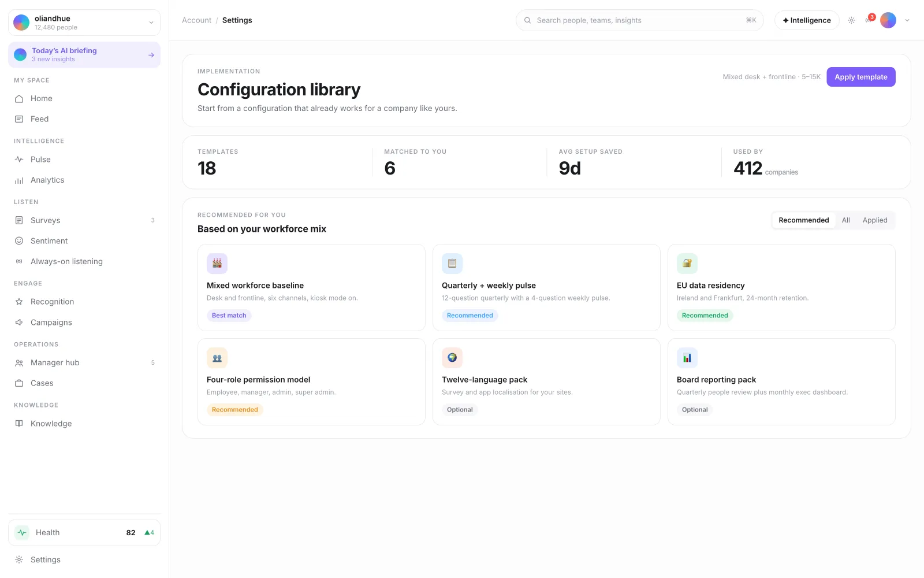Click the Recognition star icon
924x578 pixels.
19,302
